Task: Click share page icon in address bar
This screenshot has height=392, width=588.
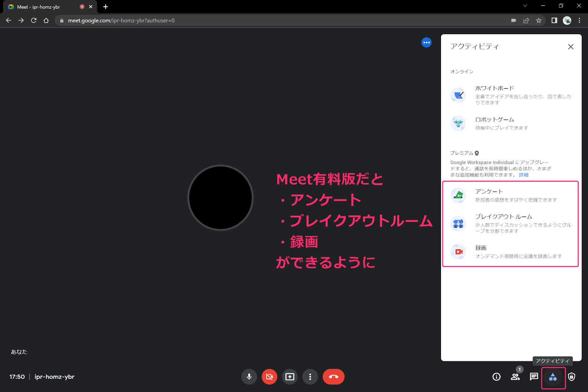Action: [x=526, y=21]
